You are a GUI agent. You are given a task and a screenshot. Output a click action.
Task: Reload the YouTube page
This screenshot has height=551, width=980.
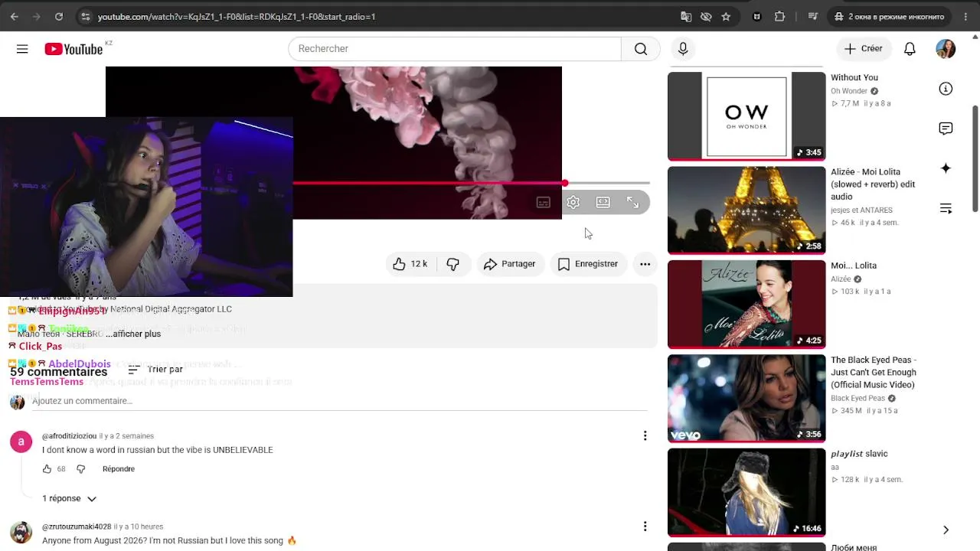click(59, 16)
